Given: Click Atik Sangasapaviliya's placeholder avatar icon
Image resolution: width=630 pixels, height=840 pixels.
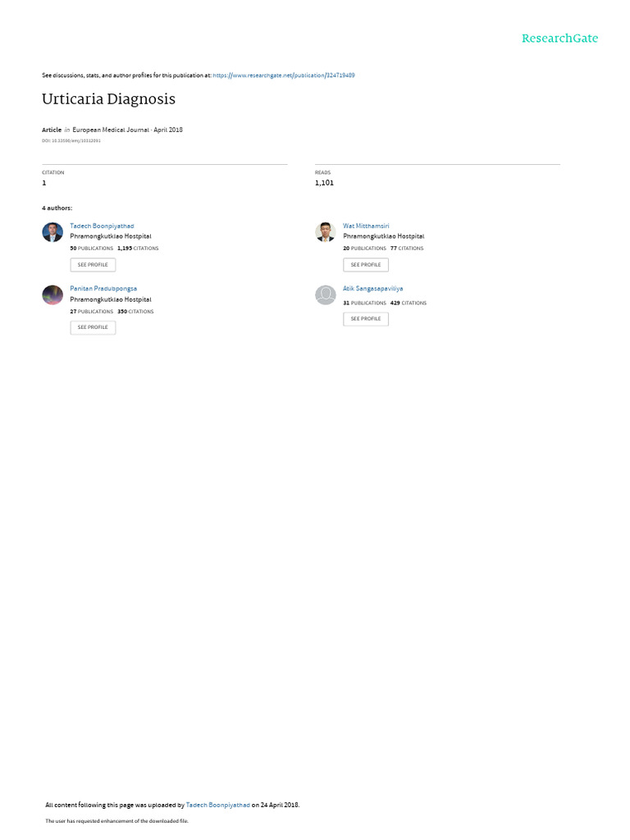Looking at the screenshot, I should (x=325, y=294).
